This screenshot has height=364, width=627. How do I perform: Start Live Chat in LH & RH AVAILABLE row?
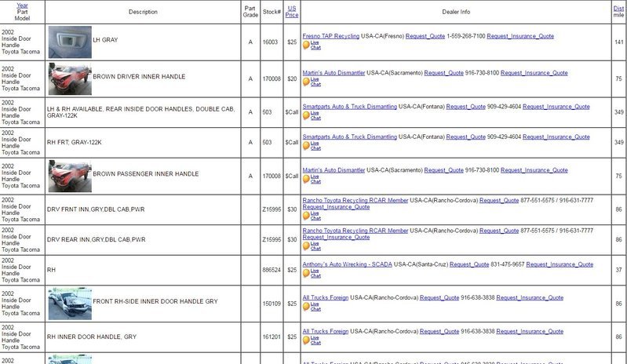[x=312, y=115]
